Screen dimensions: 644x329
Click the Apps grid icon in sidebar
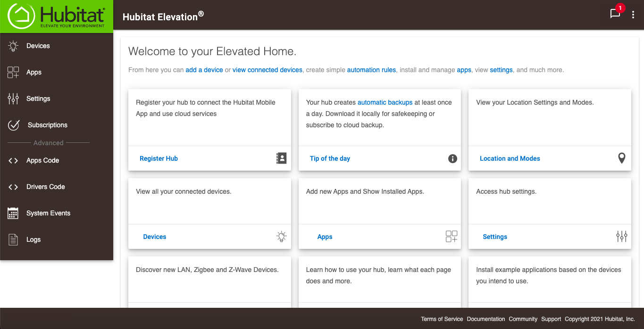click(13, 72)
